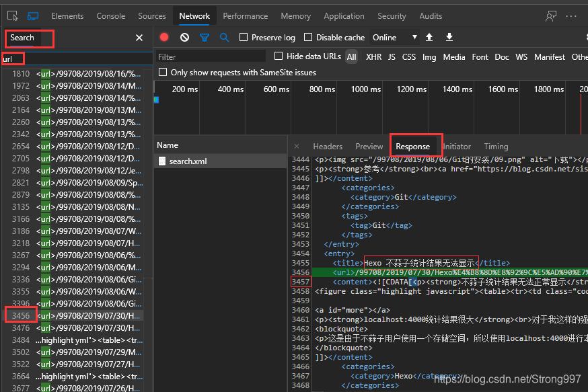Screen dimensions: 588x392
Task: Select the Search drawer tab
Action: point(22,38)
